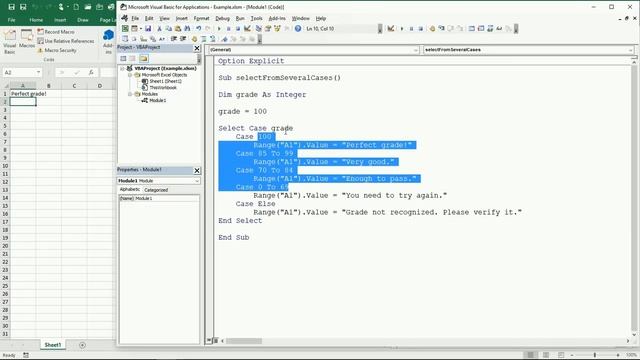Select Sheet1 (Sheet1) in project tree
The height and width of the screenshot is (360, 640).
click(162, 81)
